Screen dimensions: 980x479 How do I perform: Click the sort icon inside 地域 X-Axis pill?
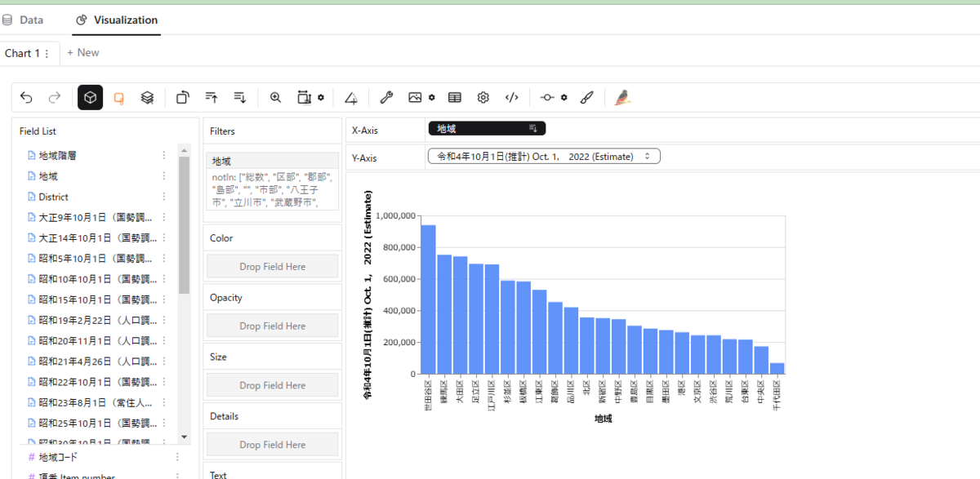tap(533, 128)
